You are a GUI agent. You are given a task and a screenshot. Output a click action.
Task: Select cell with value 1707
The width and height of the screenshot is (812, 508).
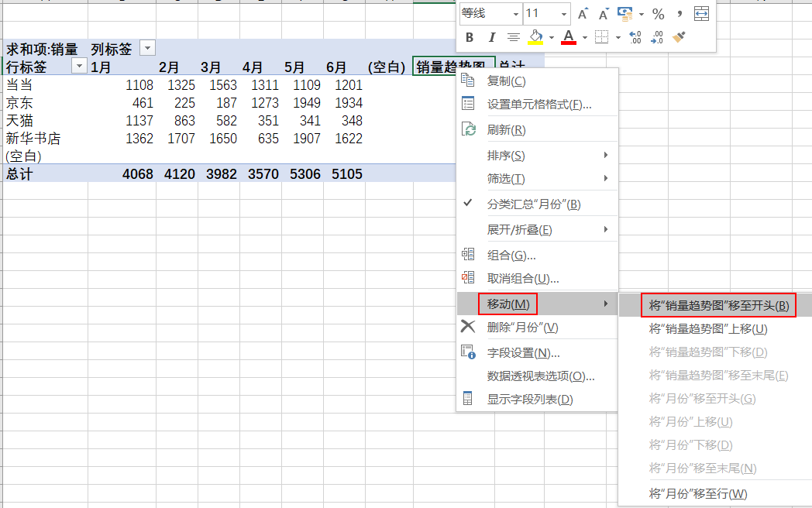pyautogui.click(x=177, y=139)
